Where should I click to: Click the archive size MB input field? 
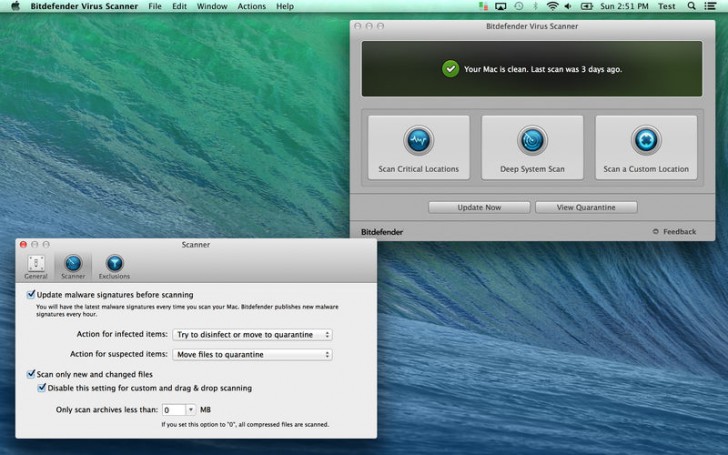[173, 410]
